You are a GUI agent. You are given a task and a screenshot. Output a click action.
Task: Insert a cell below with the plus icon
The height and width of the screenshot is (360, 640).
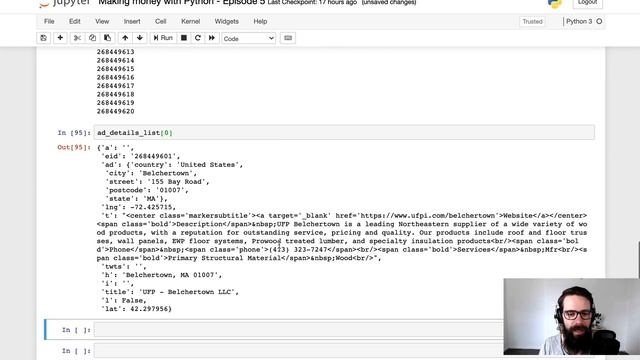point(60,38)
